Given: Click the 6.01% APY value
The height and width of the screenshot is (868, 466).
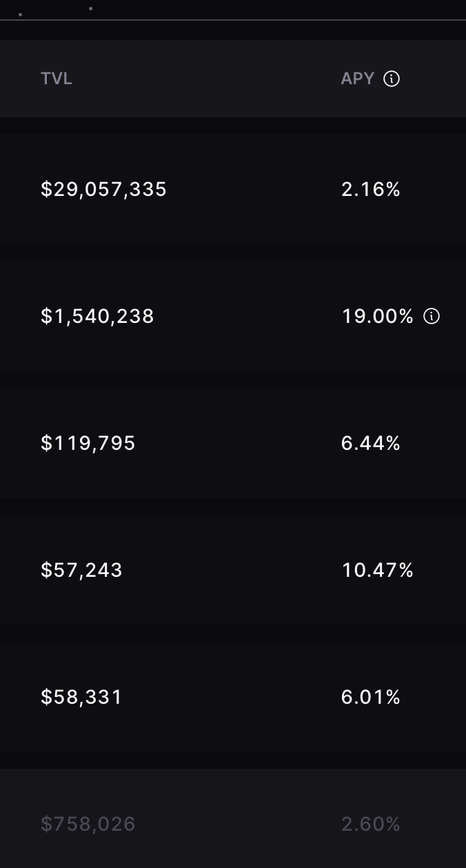Looking at the screenshot, I should click(x=371, y=697).
